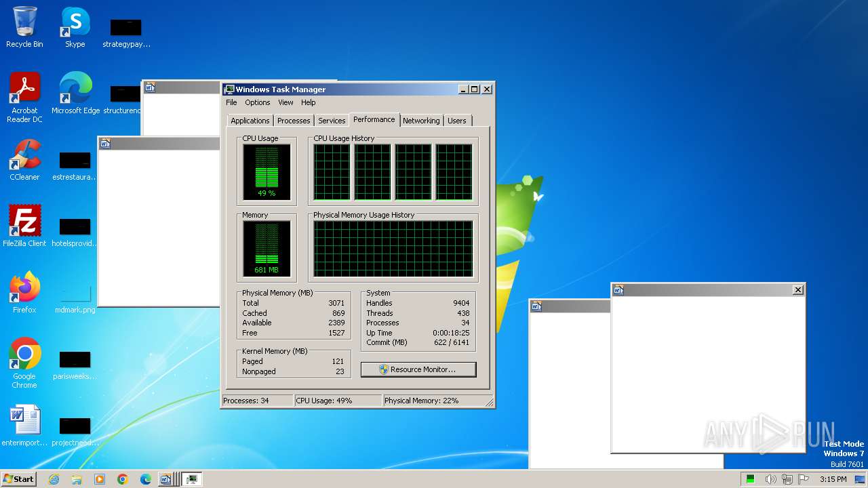Open Internet Explorer from taskbar
The width and height of the screenshot is (868, 488).
pos(54,479)
